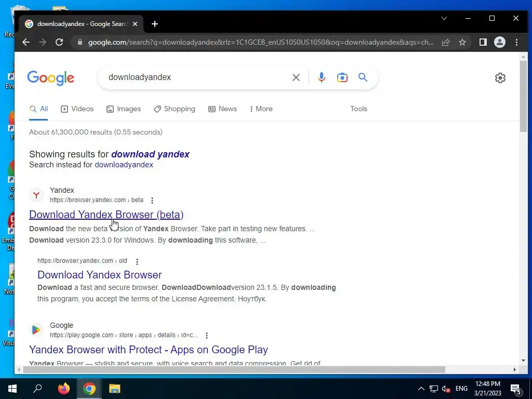Screen dimensions: 532x399
Task: Open network status tray icon
Action: tap(434, 389)
